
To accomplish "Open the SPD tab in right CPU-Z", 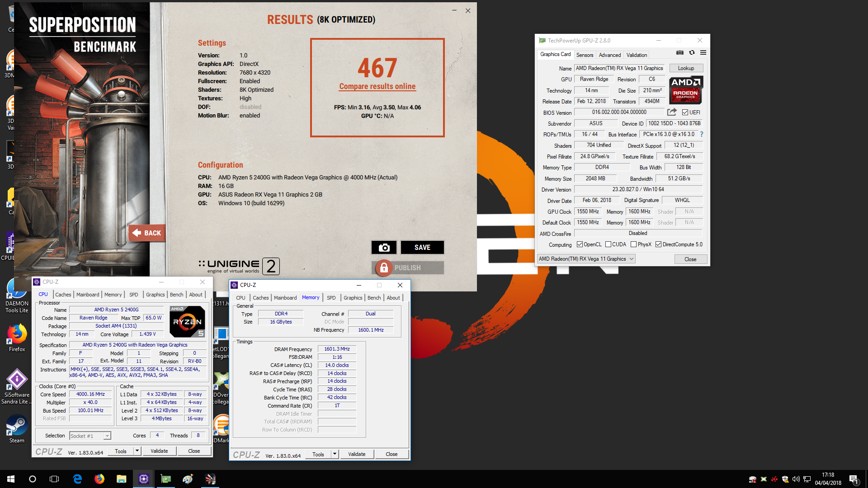I will coord(331,298).
